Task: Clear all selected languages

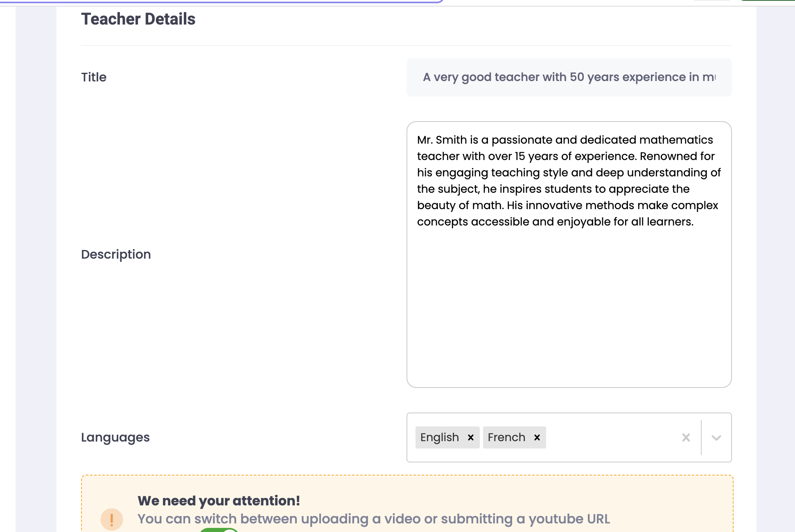Action: point(686,437)
